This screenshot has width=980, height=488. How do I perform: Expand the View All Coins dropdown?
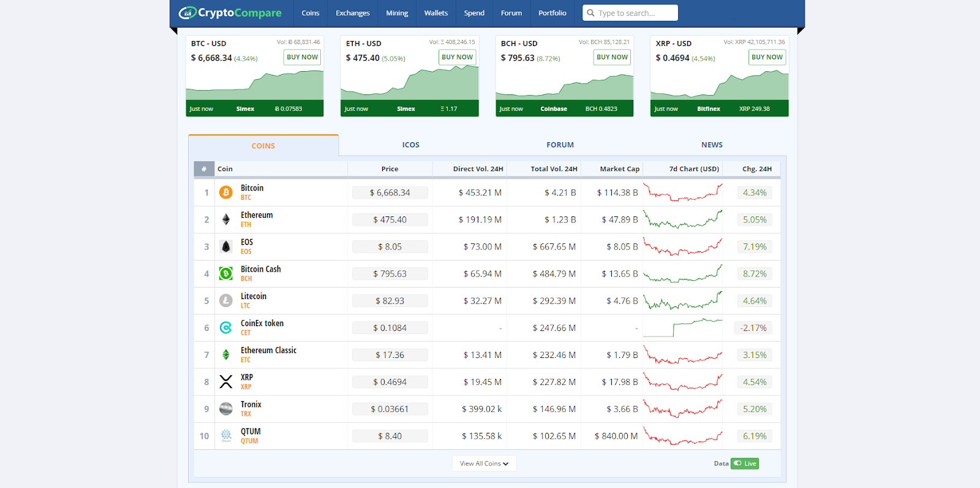point(484,463)
